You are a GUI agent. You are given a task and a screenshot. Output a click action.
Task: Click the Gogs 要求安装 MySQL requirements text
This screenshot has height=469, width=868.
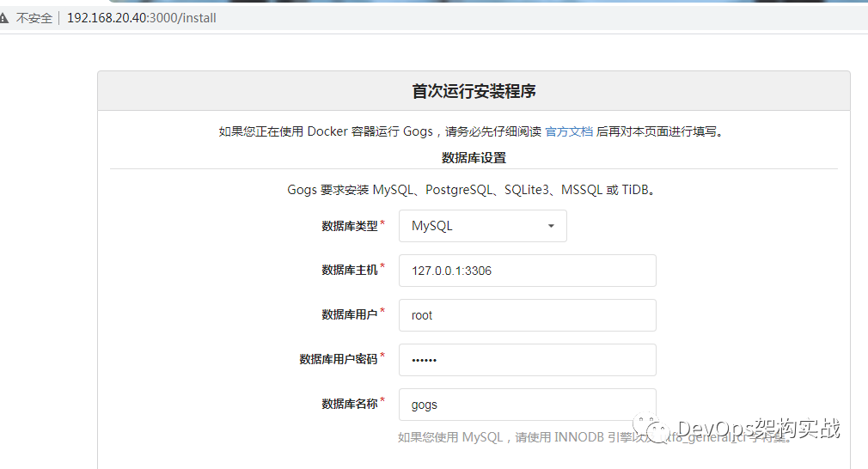click(474, 190)
